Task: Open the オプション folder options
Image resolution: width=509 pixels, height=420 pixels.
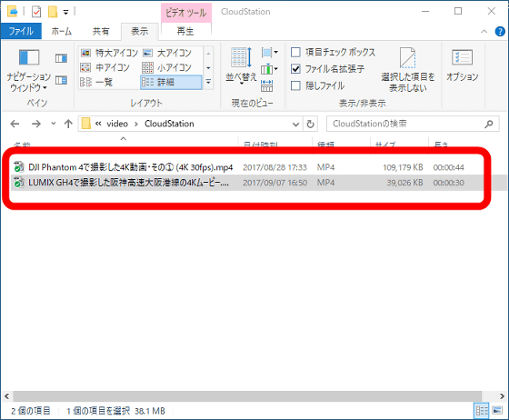Action: [462, 65]
